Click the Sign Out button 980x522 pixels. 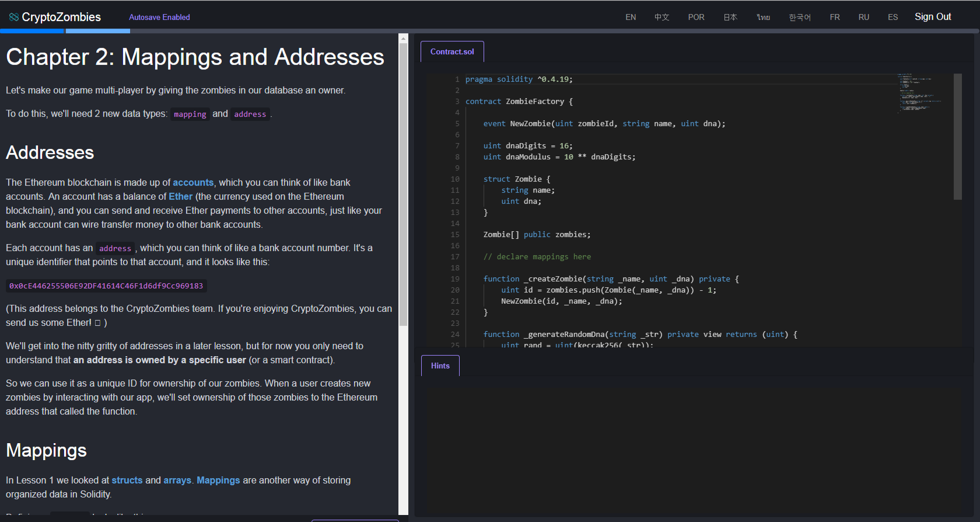click(x=933, y=17)
